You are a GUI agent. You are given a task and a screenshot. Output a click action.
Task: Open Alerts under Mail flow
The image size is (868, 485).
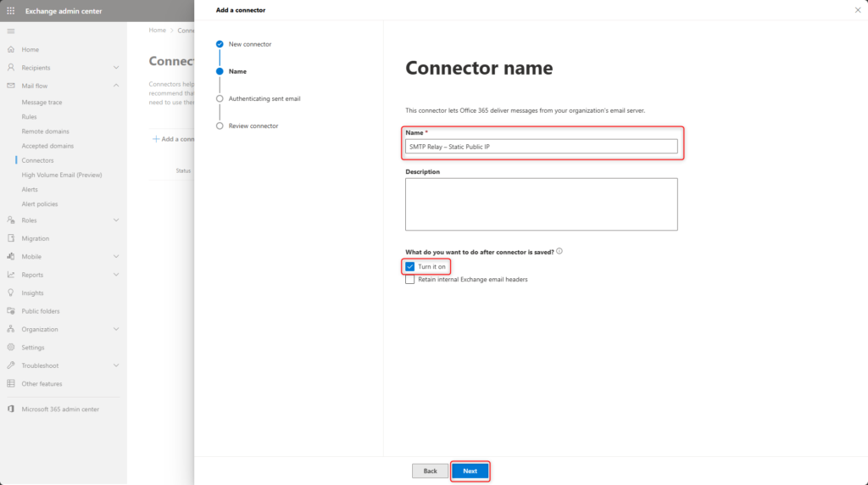(x=30, y=189)
